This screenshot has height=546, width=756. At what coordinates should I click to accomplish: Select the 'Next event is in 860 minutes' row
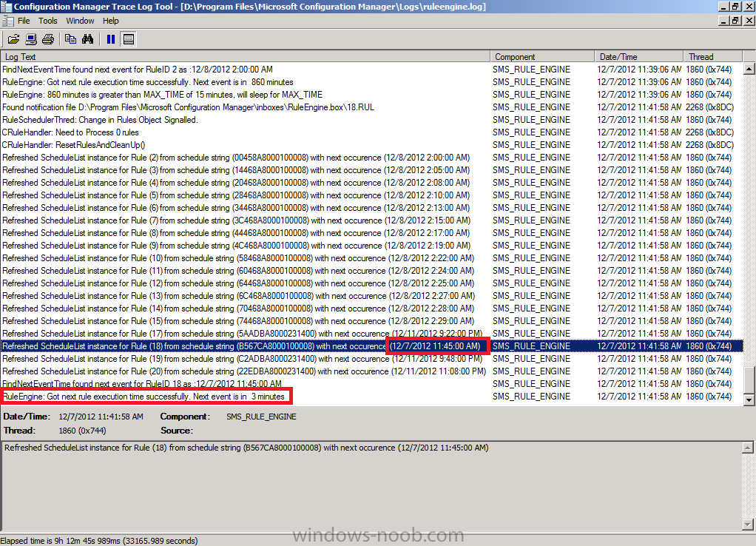[x=372, y=82]
